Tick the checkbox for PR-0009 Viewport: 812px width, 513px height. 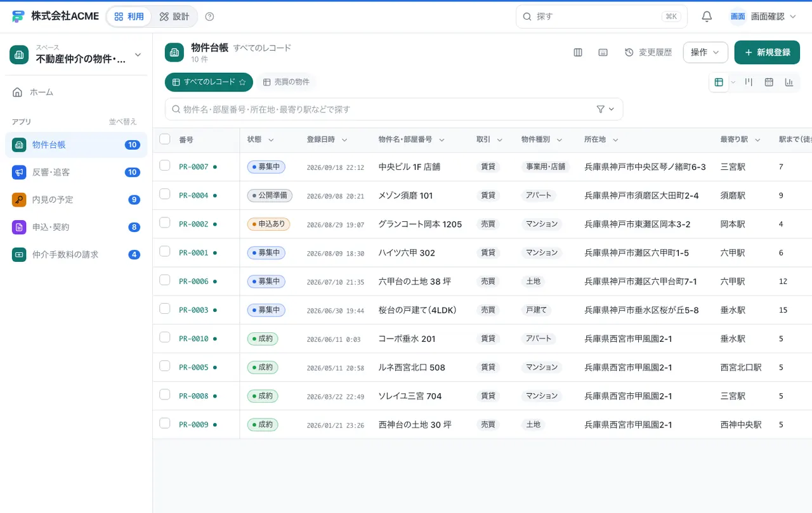pos(165,424)
